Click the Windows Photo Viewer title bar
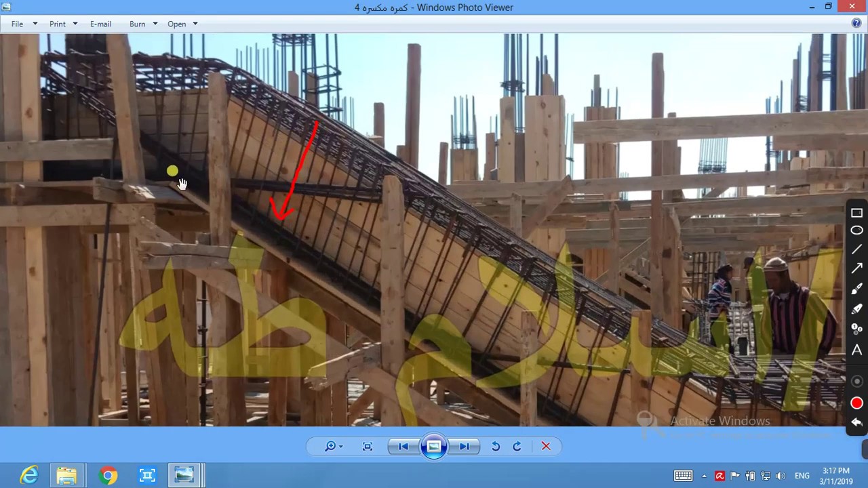Image resolution: width=868 pixels, height=488 pixels. tap(434, 7)
